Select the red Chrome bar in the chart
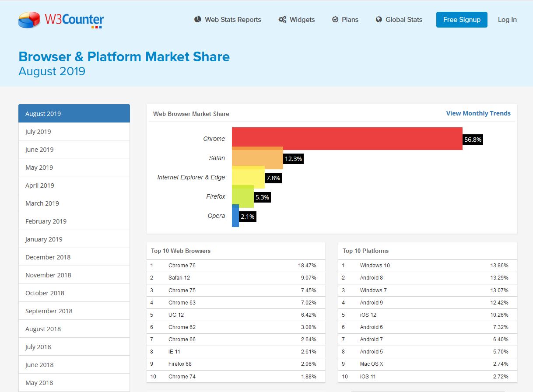The image size is (533, 392). click(x=346, y=139)
